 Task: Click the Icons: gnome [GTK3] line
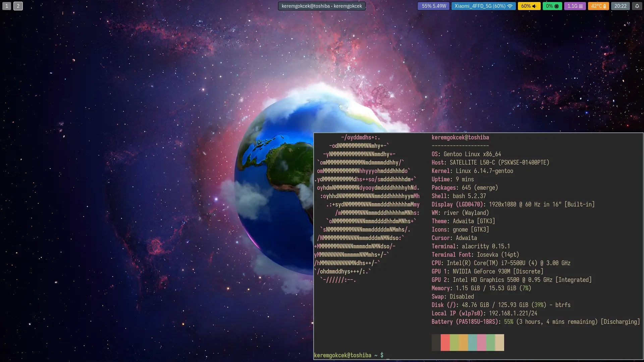coord(460,230)
